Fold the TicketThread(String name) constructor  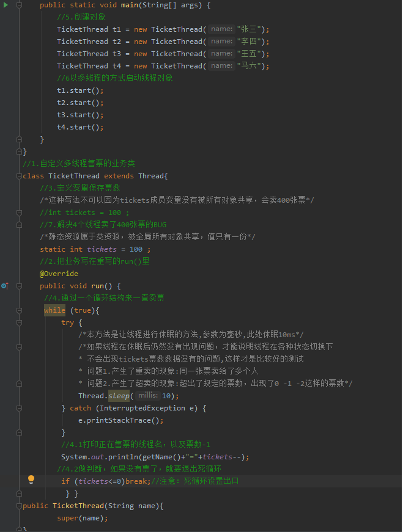(x=20, y=506)
